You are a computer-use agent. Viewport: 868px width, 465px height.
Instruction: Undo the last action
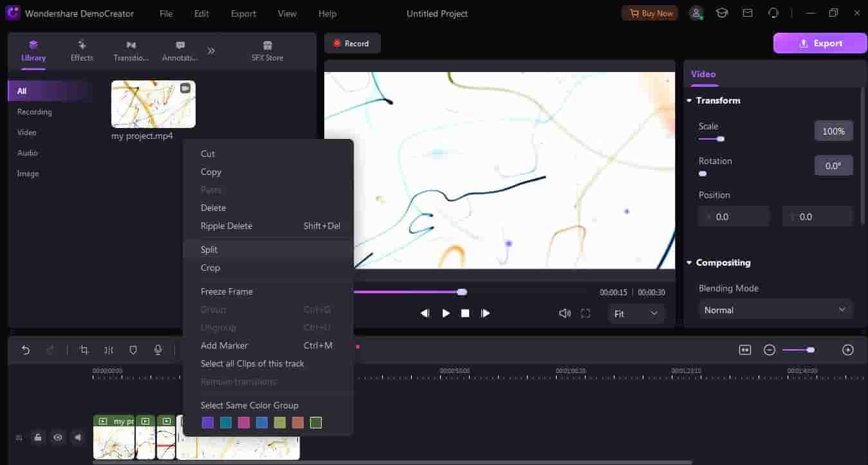(26, 350)
